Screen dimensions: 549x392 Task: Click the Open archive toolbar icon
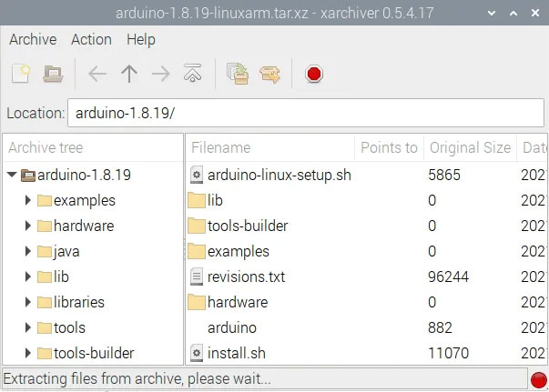pos(53,74)
